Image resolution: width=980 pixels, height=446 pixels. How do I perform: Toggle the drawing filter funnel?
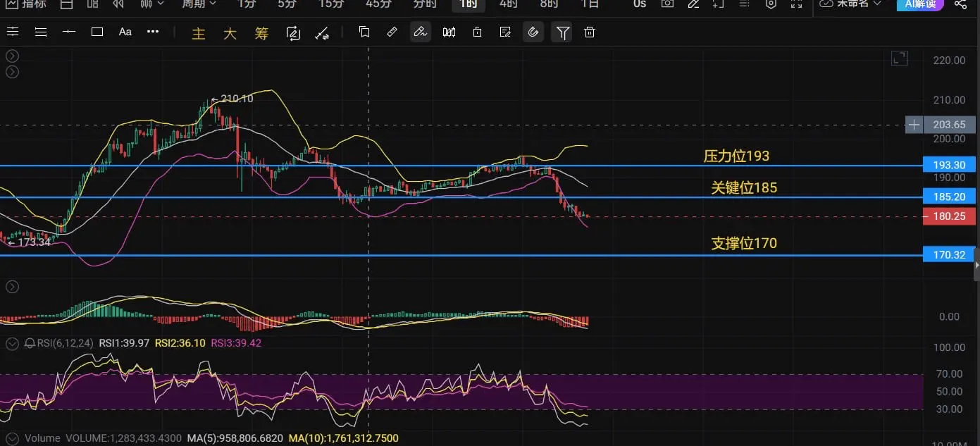(562, 32)
